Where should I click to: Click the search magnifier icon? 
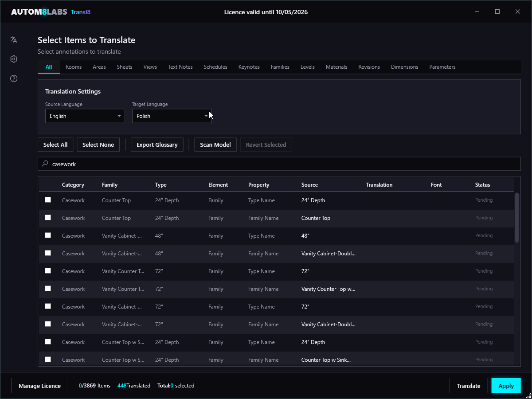45,164
